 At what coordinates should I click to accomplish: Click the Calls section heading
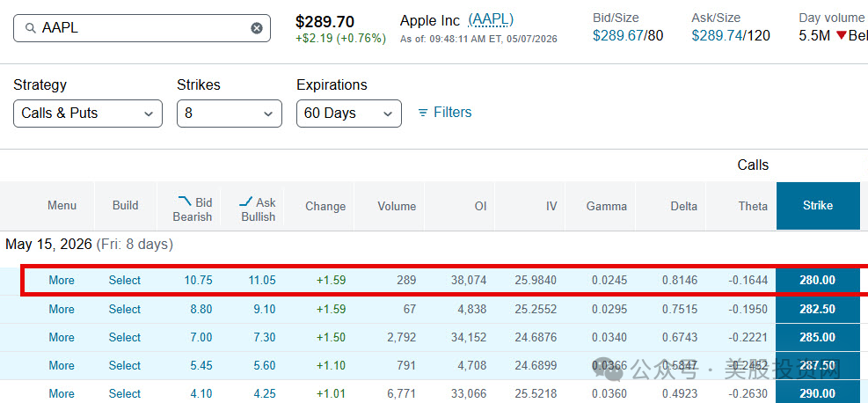click(x=753, y=165)
